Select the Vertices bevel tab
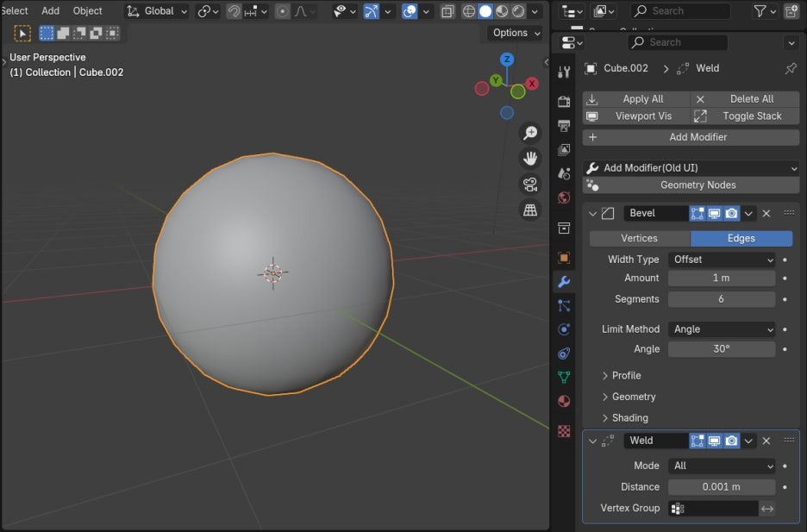 (x=640, y=239)
